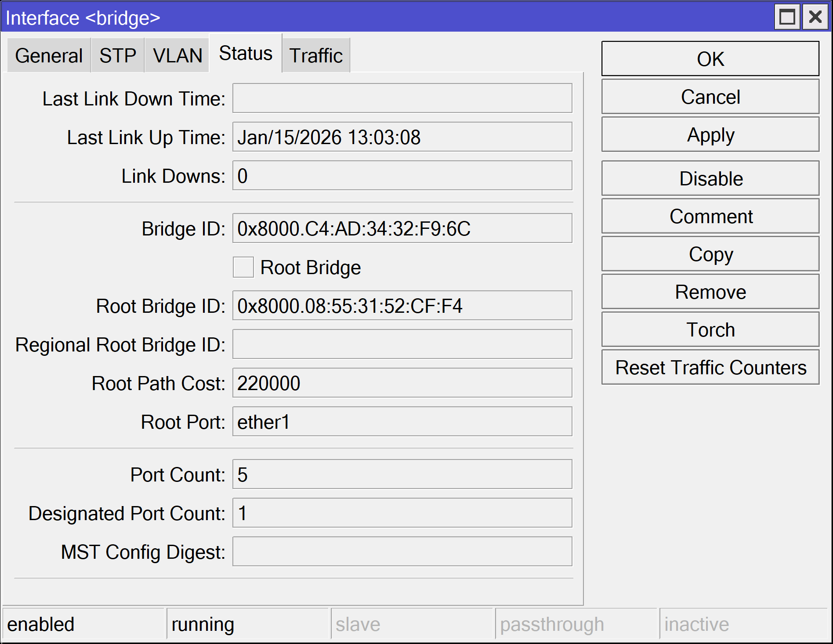Disable the bridge interface
833x644 pixels.
710,178
